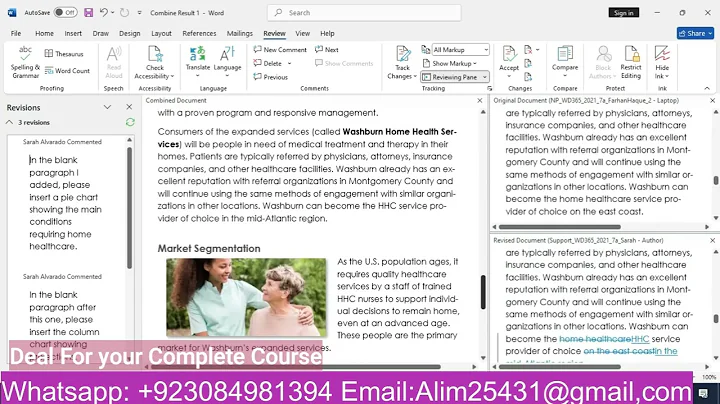This screenshot has width=720, height=404.
Task: Go to the Next comment
Action: tap(326, 50)
